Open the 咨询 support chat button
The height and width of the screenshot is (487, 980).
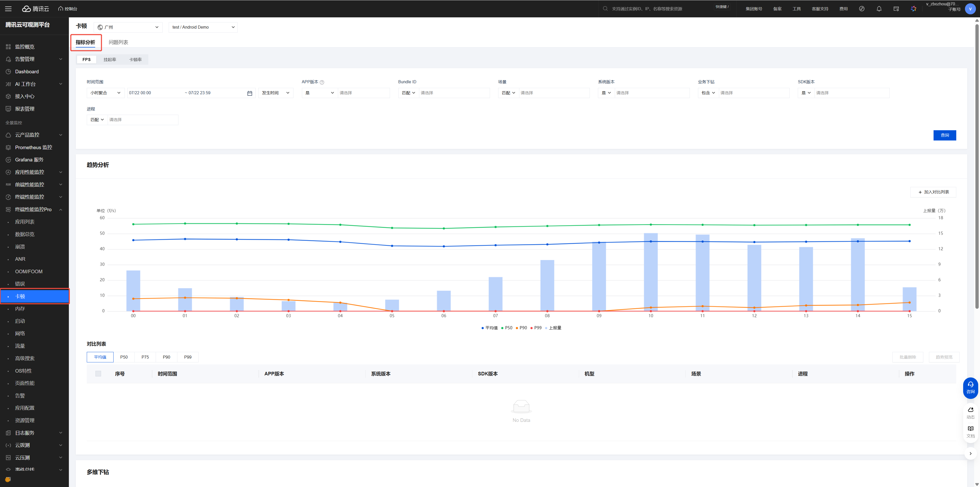tap(970, 388)
